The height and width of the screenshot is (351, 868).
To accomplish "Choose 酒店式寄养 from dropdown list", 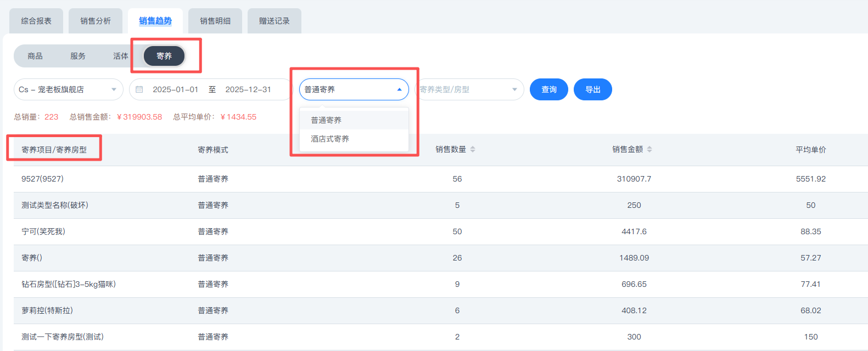I will [330, 139].
